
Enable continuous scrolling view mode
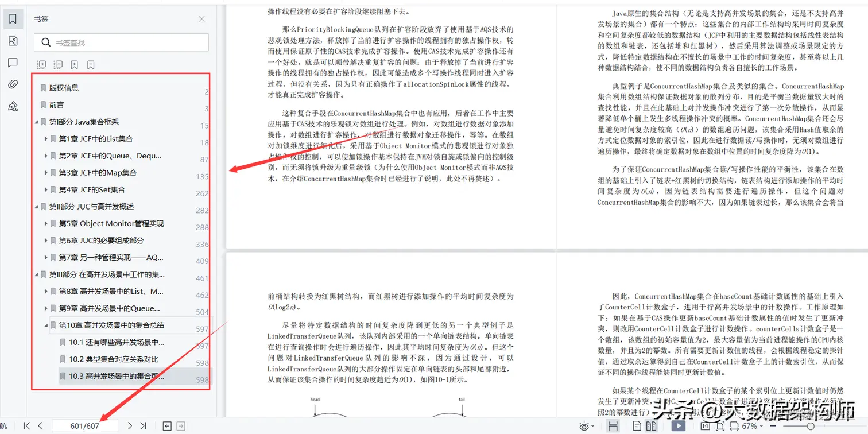(613, 426)
